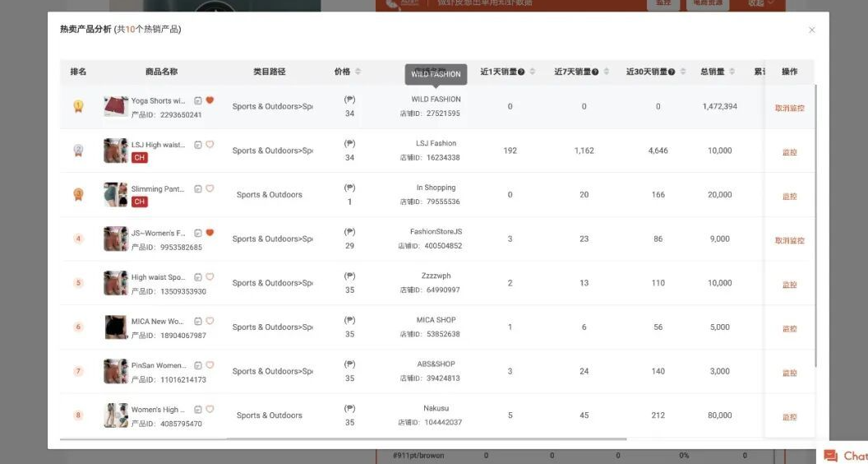Unfavorite the Yoga Shorts product heart

[x=210, y=100]
